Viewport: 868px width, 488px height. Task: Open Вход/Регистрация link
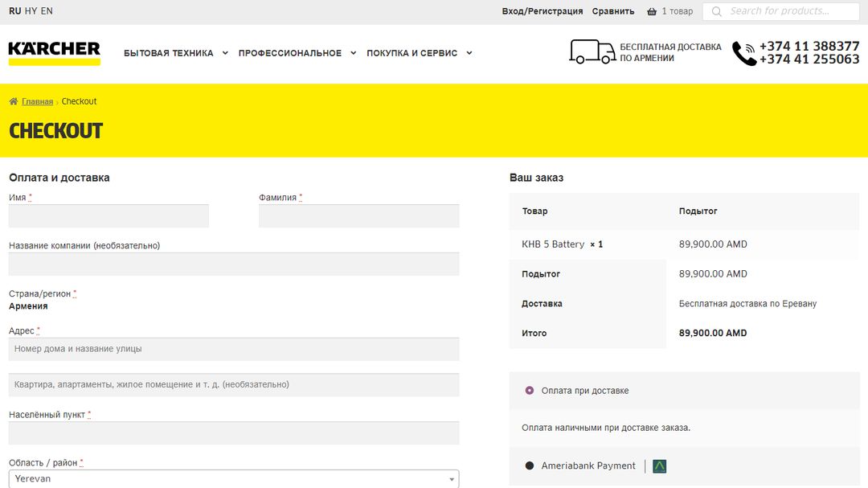tap(542, 11)
